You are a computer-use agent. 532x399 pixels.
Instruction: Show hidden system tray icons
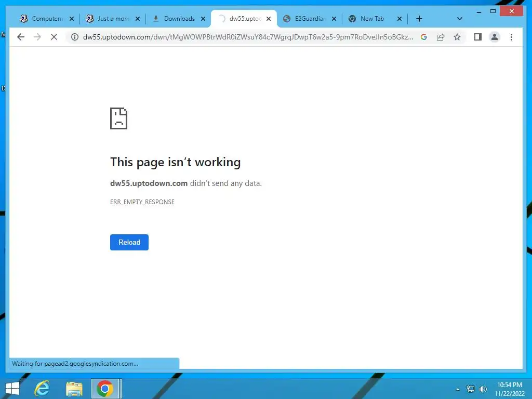(x=458, y=389)
